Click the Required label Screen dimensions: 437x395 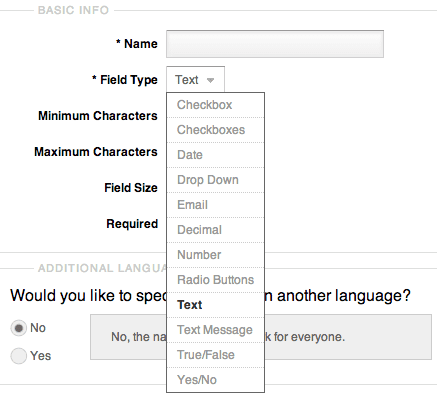(132, 224)
